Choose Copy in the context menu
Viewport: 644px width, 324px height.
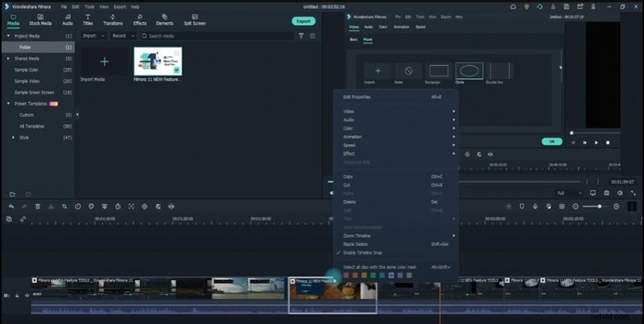[395, 176]
